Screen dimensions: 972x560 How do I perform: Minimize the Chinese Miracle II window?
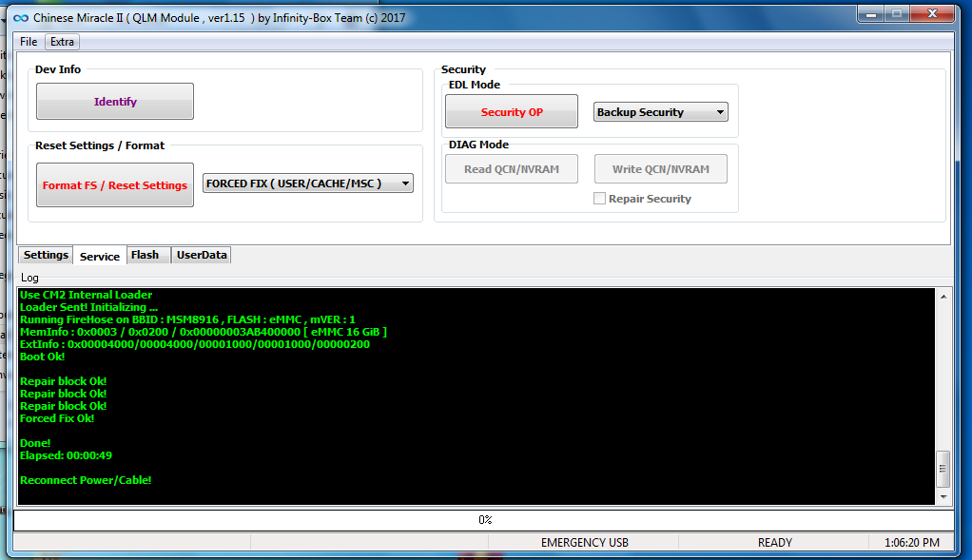[x=871, y=13]
